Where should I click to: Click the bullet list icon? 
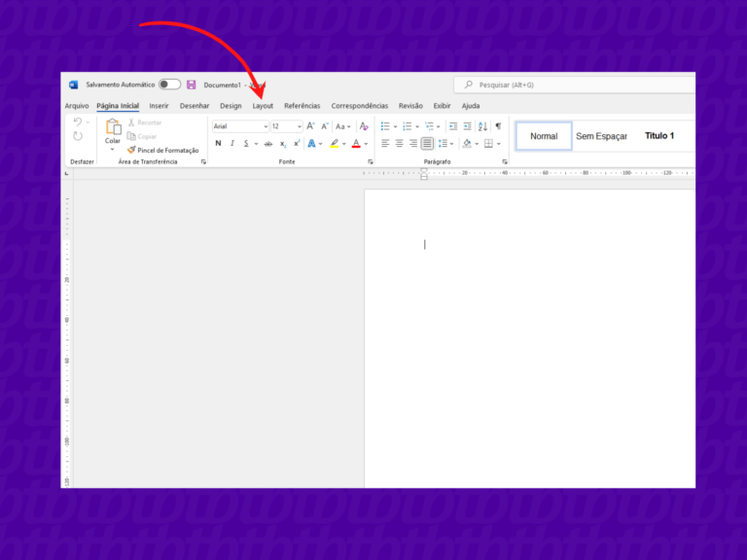[385, 126]
